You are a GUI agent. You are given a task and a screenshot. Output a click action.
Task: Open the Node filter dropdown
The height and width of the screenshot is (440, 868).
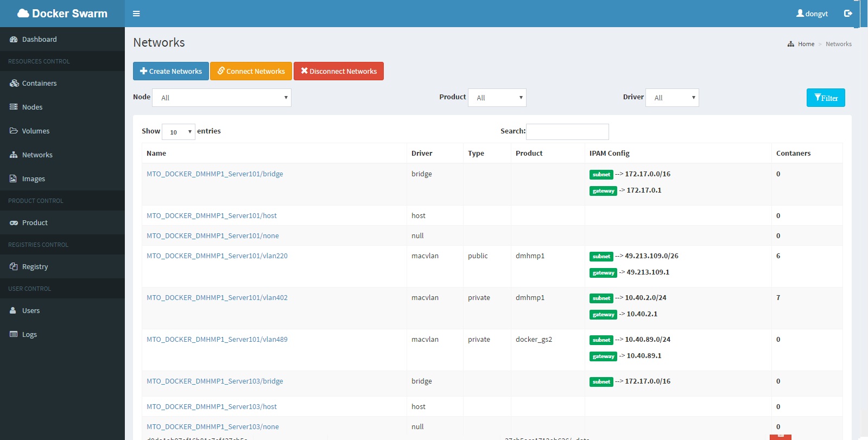coord(221,98)
